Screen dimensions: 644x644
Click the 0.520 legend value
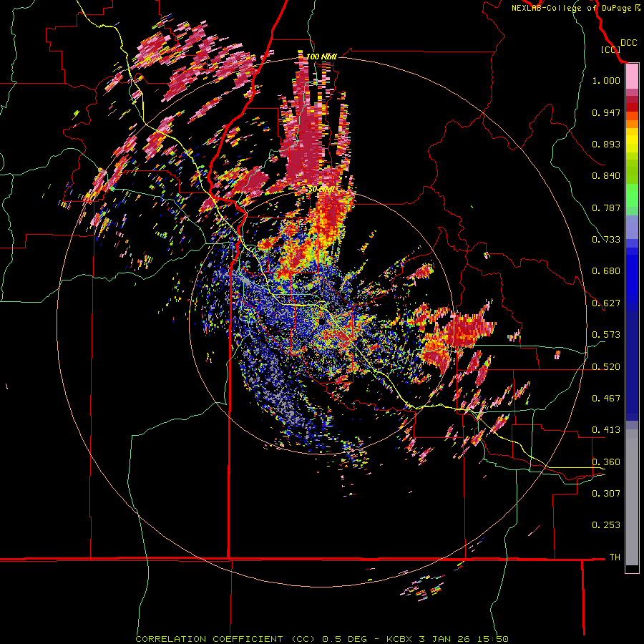pyautogui.click(x=606, y=367)
